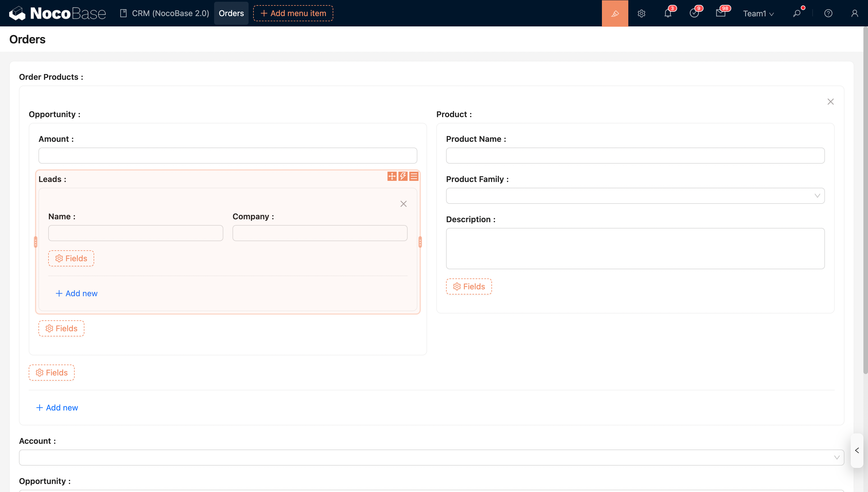Open the help question mark icon
The height and width of the screenshot is (492, 868).
pos(828,13)
